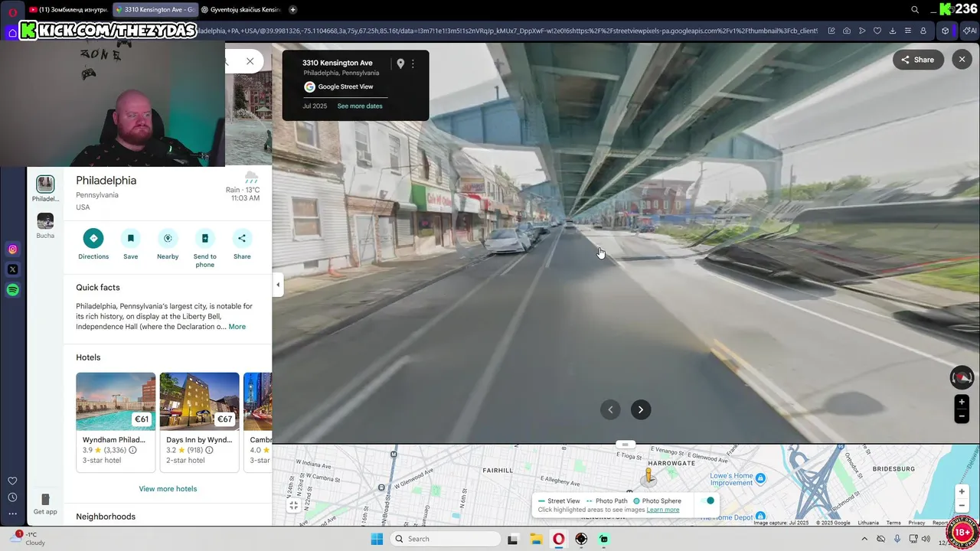
Task: Click the Get app phone icon
Action: (45, 500)
